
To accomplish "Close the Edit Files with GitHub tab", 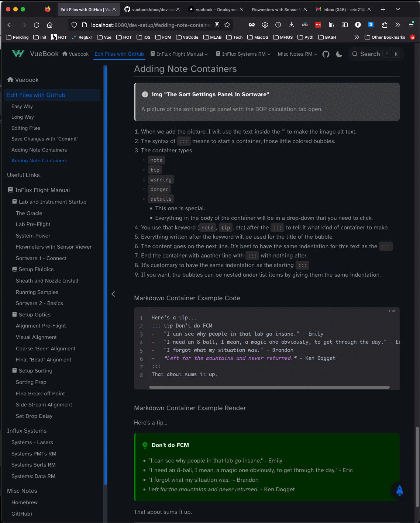I will point(114,10).
